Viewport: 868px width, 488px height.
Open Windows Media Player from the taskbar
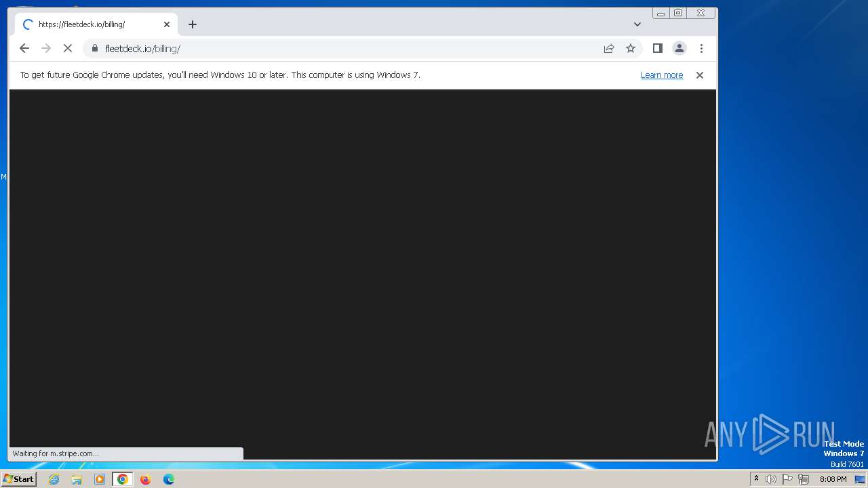[100, 479]
